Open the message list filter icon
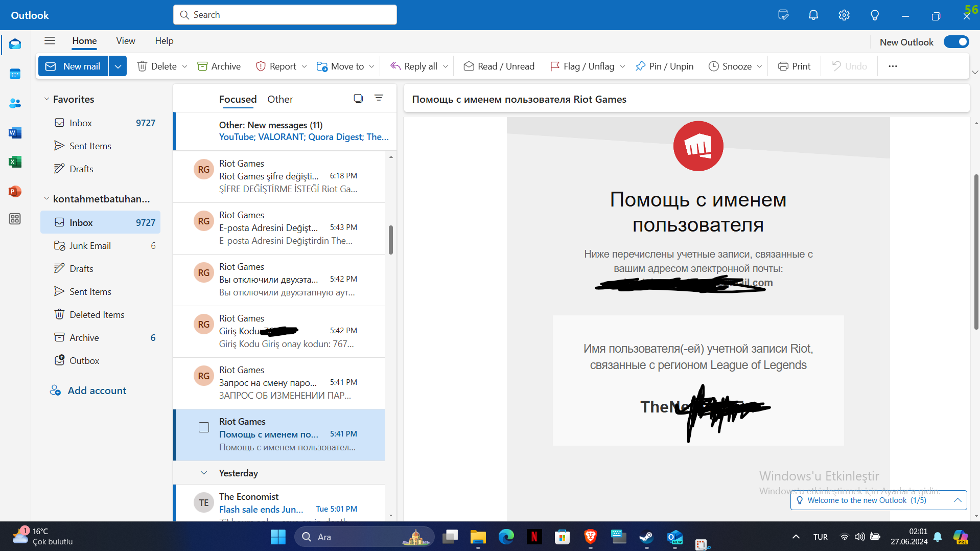The image size is (980, 551). (x=379, y=98)
